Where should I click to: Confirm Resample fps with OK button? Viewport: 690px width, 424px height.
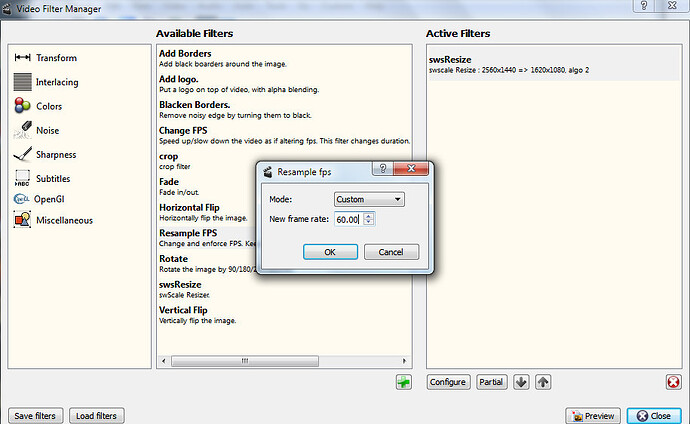point(330,252)
